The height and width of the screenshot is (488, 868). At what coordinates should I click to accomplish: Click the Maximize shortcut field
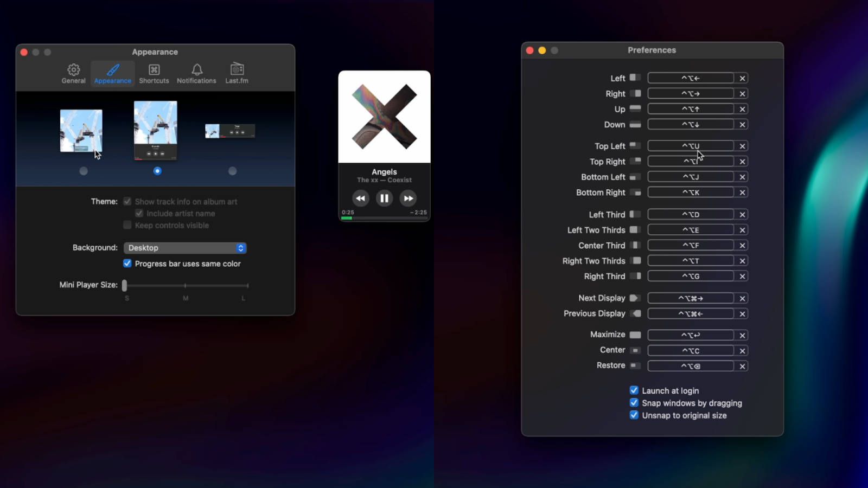(x=691, y=335)
